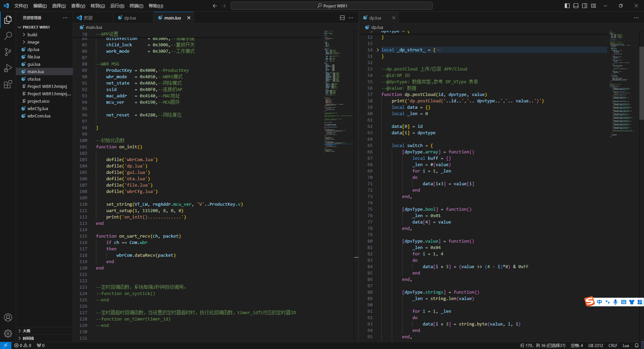Click cursor position 行 170 列 36 status
Viewport: 644px width, 349px height.
pos(543,345)
